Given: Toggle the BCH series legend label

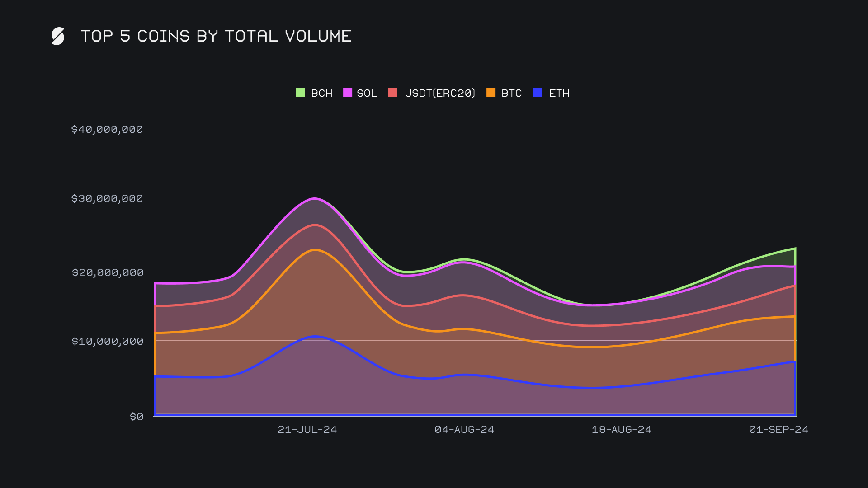Looking at the screenshot, I should 321,93.
